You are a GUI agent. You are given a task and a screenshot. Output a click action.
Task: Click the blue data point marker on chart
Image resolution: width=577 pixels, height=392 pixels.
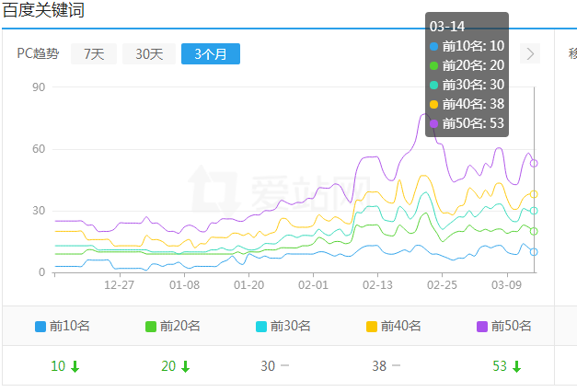point(534,251)
